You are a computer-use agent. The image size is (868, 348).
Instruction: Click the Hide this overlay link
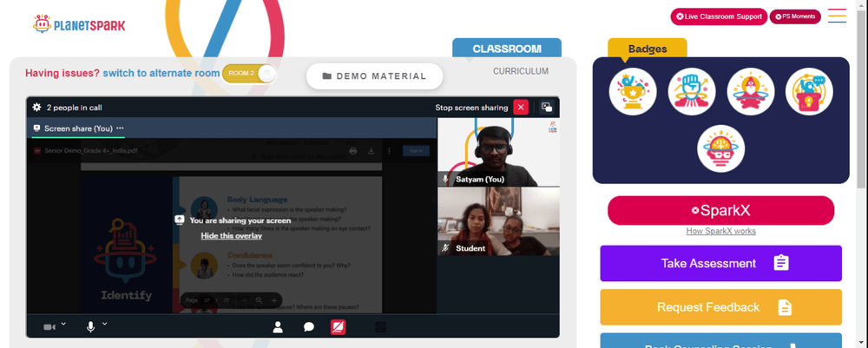(x=232, y=236)
